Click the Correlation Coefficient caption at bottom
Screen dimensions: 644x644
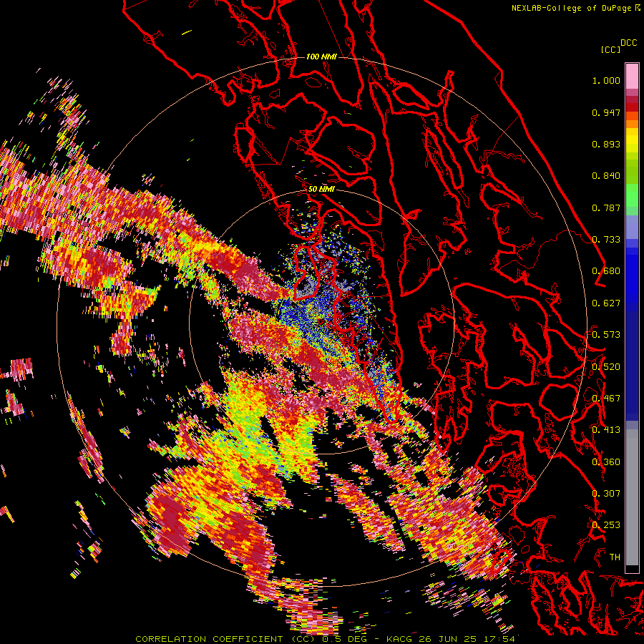click(325, 639)
